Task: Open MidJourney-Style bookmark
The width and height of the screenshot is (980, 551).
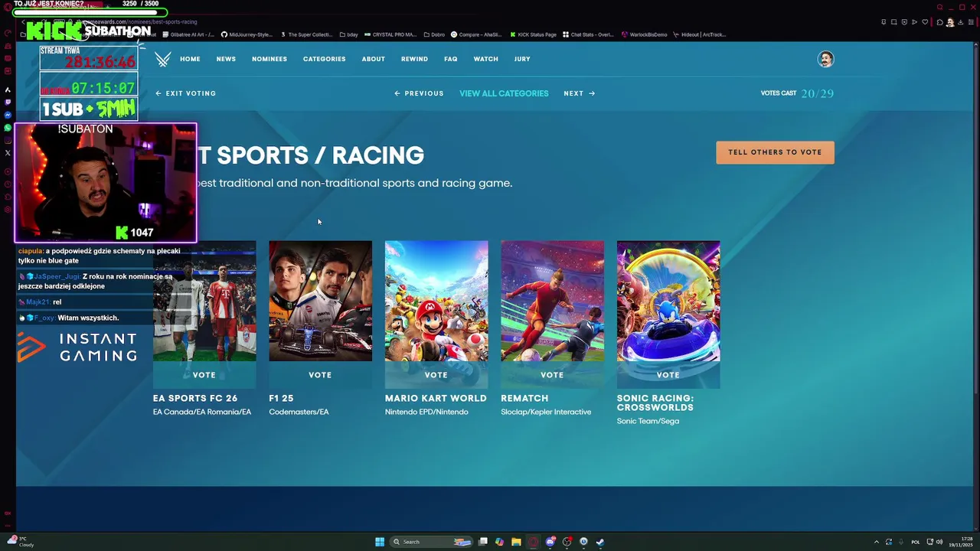Action: [x=247, y=34]
